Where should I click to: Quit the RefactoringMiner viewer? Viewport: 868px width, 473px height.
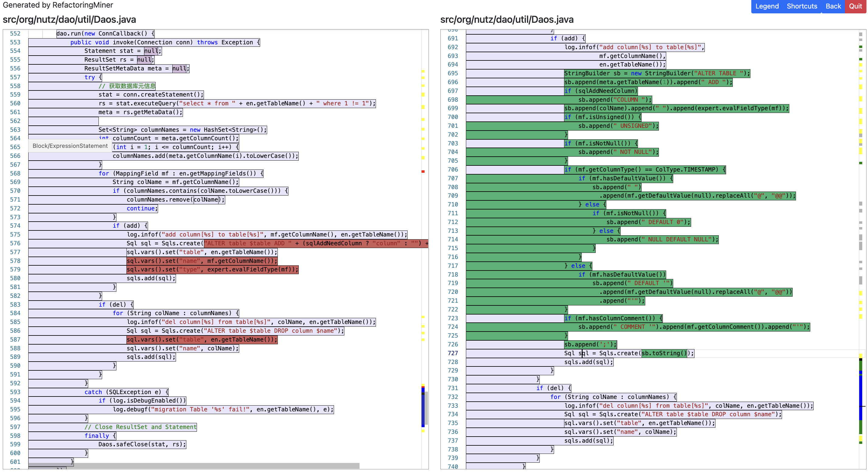(x=856, y=6)
